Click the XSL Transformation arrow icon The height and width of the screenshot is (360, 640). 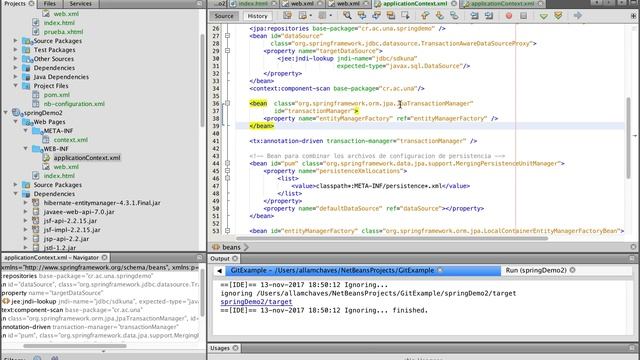[x=578, y=16]
